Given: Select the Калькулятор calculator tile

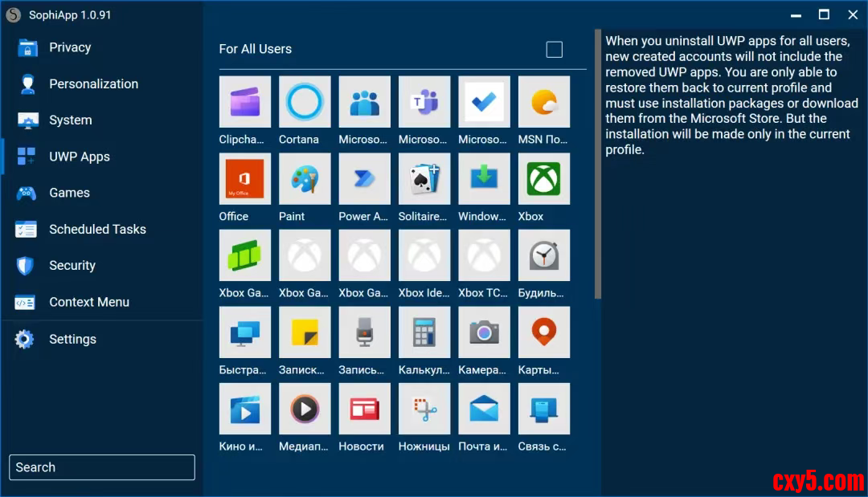Looking at the screenshot, I should click(x=424, y=332).
